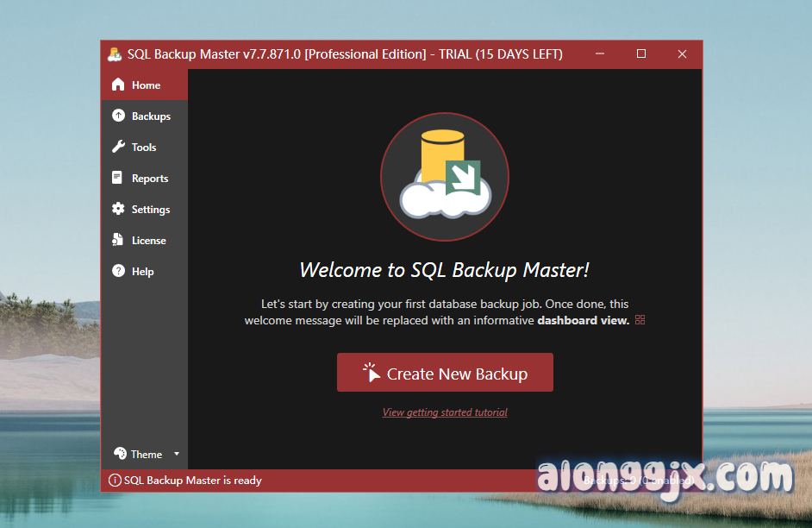This screenshot has width=812, height=528.
Task: Click the app icon in title bar
Action: point(115,54)
